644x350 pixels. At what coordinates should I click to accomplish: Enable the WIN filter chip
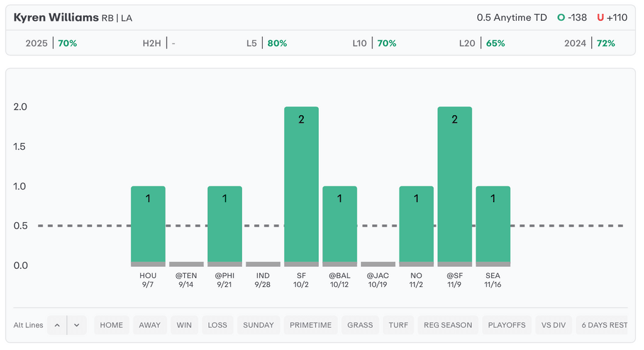[x=184, y=325]
